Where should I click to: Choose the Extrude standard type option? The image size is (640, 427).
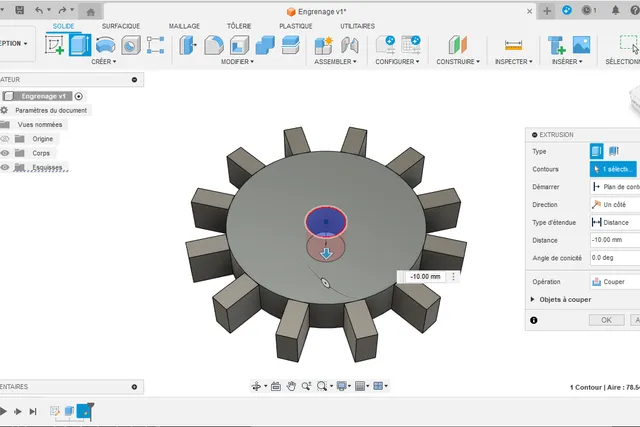pyautogui.click(x=596, y=151)
